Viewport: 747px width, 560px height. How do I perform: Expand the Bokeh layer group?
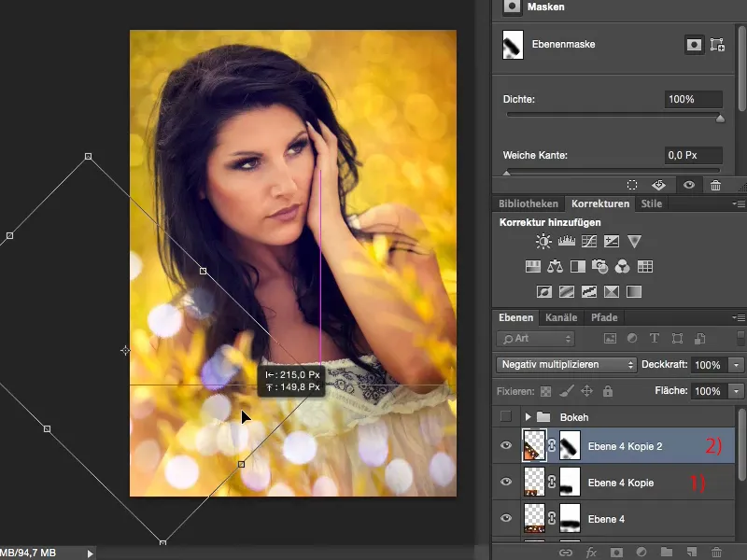tap(528, 416)
